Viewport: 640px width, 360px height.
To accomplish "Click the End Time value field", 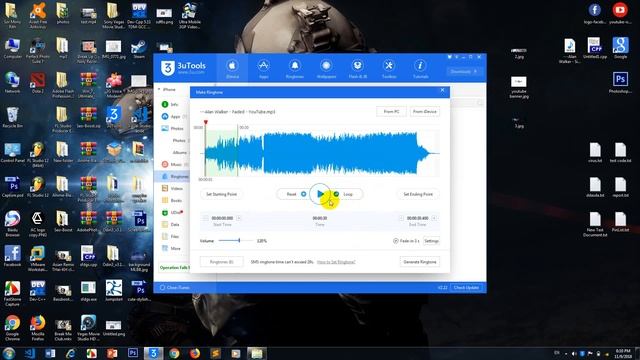I will [418, 218].
